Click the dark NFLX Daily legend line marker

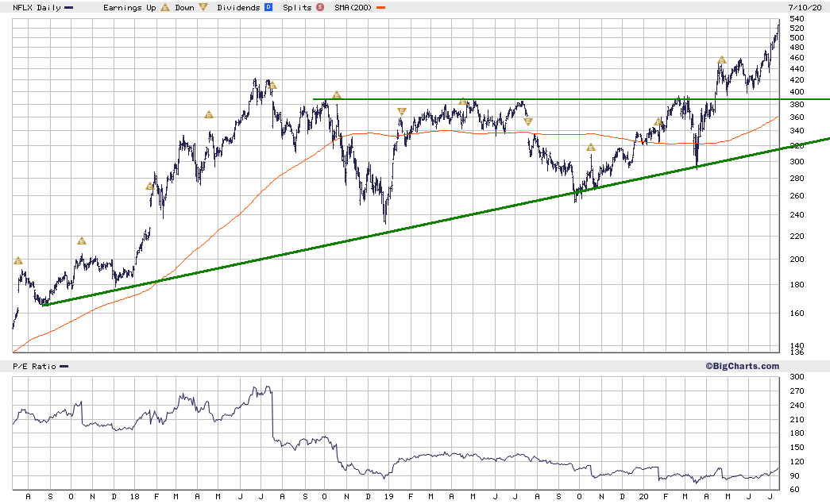[x=68, y=7]
